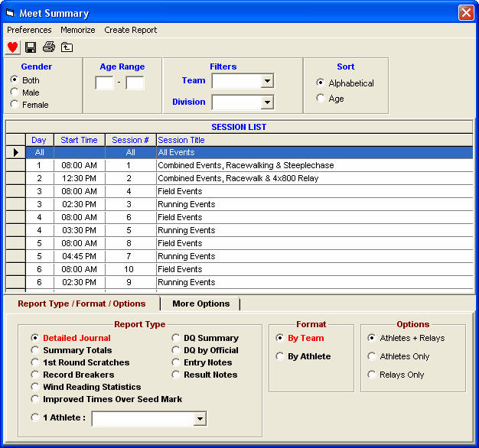Image resolution: width=479 pixels, height=448 pixels.
Task: Click the Day column header
Action: pyautogui.click(x=40, y=140)
